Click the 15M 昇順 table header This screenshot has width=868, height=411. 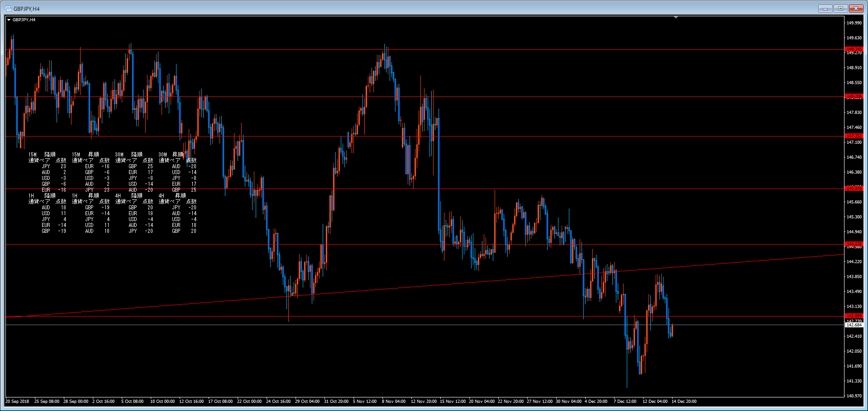[x=86, y=155]
